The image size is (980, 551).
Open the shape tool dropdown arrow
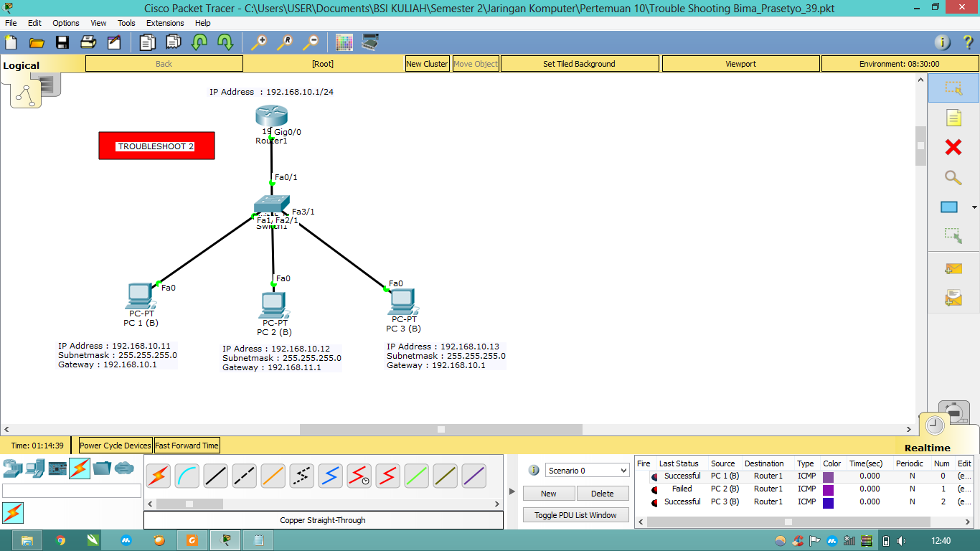[974, 208]
